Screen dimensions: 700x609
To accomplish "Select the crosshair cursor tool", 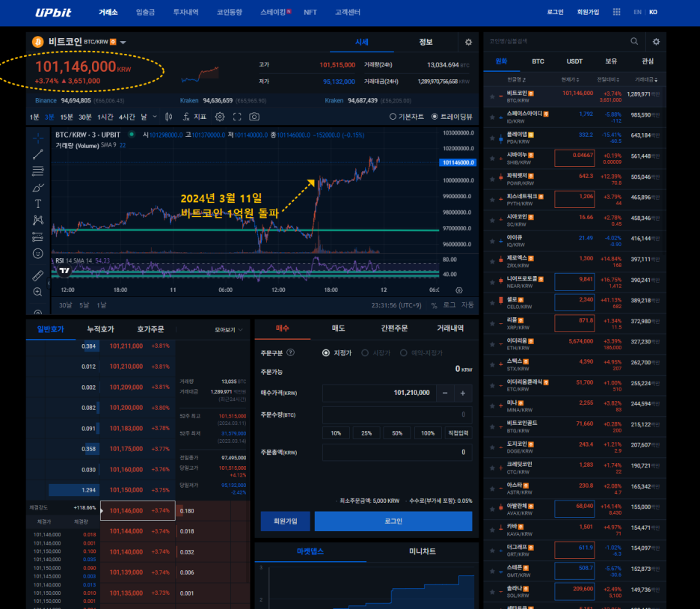I will click(38, 138).
